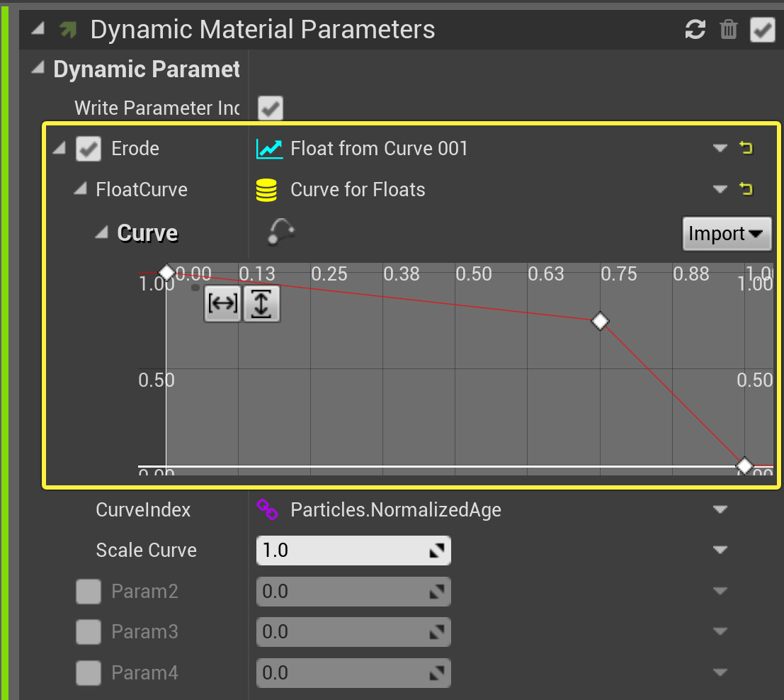Collapse the Curve expander triangle
The width and height of the screenshot is (784, 700).
pyautogui.click(x=103, y=232)
